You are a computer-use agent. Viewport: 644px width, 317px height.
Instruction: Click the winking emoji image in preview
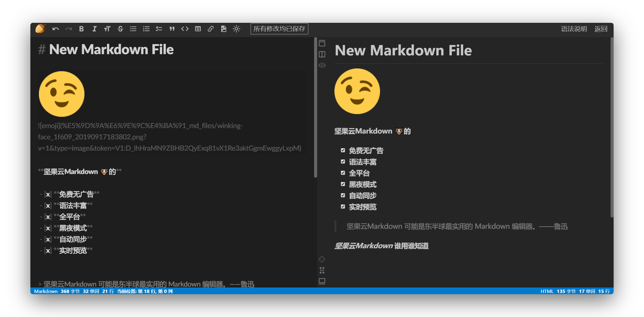coord(357,91)
